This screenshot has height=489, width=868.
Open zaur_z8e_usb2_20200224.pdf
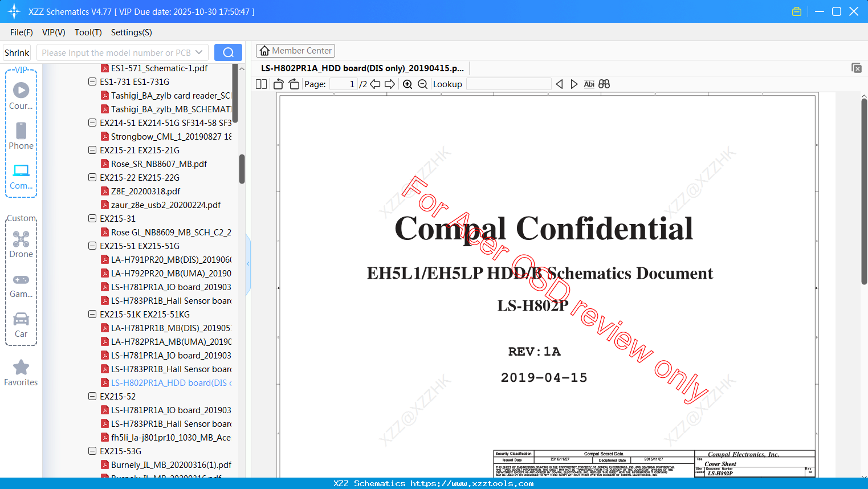pos(166,205)
